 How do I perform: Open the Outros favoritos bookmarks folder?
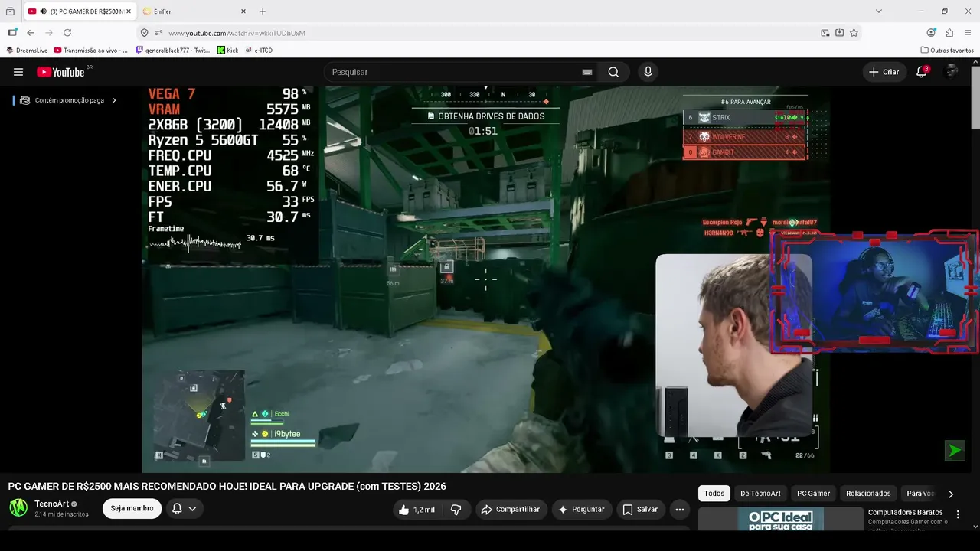[x=947, y=51]
